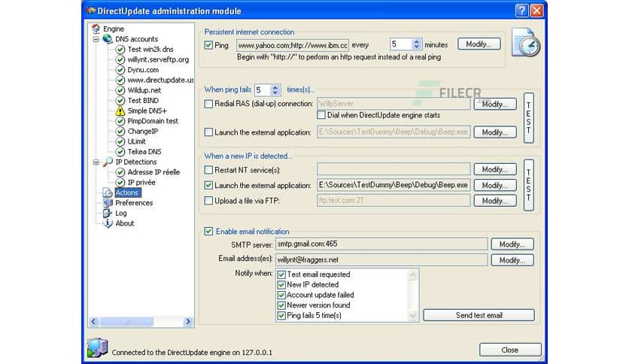Click the Ping hosts text field
629x364 pixels.
tap(293, 45)
